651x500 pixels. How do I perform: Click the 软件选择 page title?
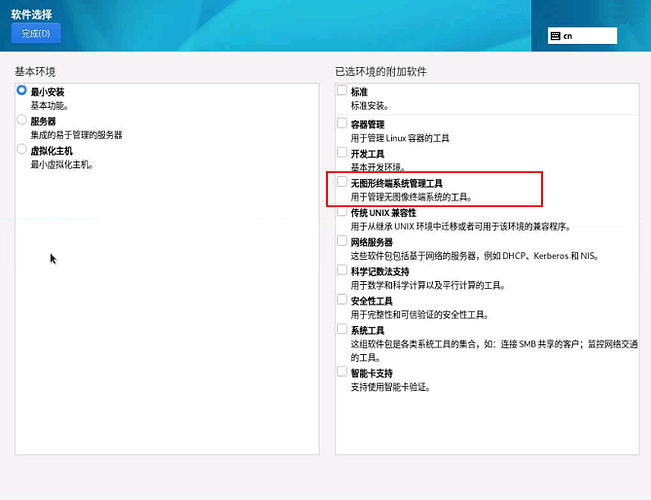[x=33, y=14]
